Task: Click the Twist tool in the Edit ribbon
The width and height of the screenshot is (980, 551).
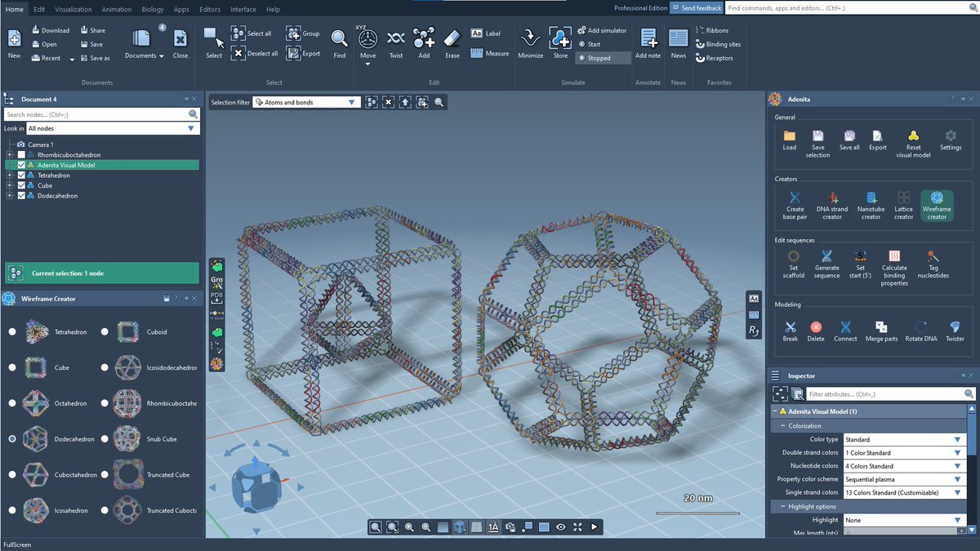Action: [395, 41]
